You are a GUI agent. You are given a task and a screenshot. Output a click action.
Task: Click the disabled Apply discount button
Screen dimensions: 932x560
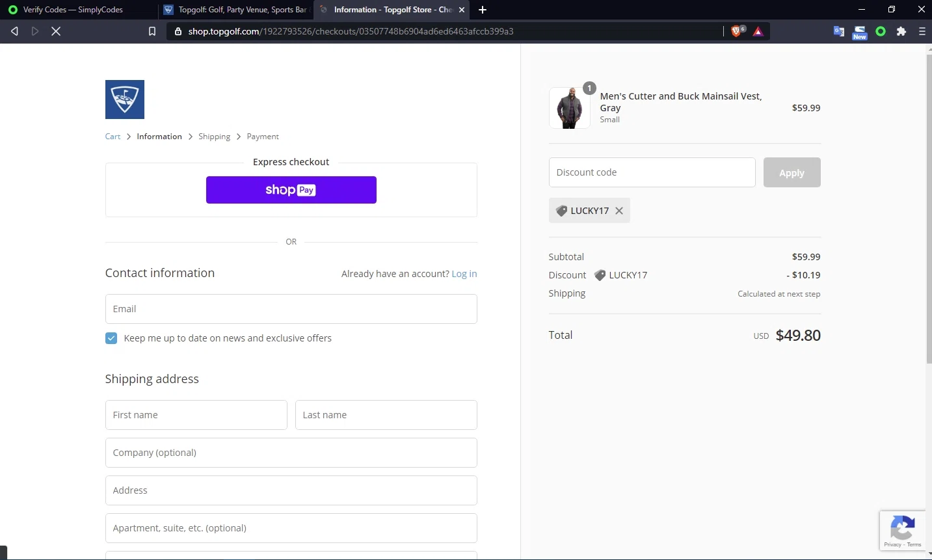point(792,172)
